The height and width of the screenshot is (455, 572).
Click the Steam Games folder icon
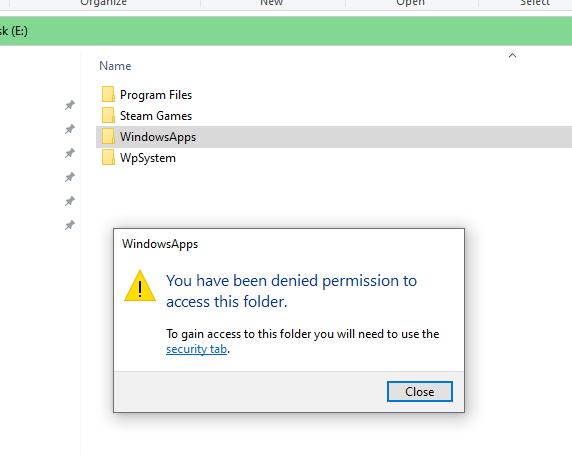[108, 116]
